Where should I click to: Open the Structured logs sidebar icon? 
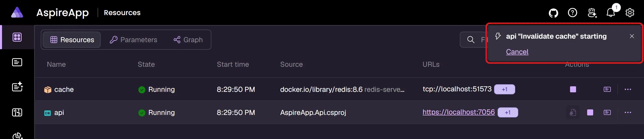(x=17, y=87)
